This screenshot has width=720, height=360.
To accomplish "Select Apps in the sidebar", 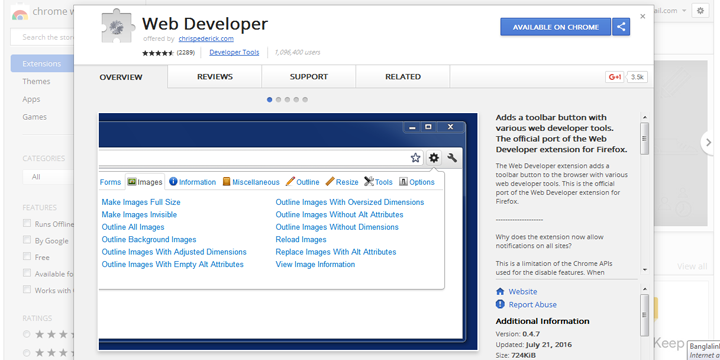I will click(x=31, y=99).
